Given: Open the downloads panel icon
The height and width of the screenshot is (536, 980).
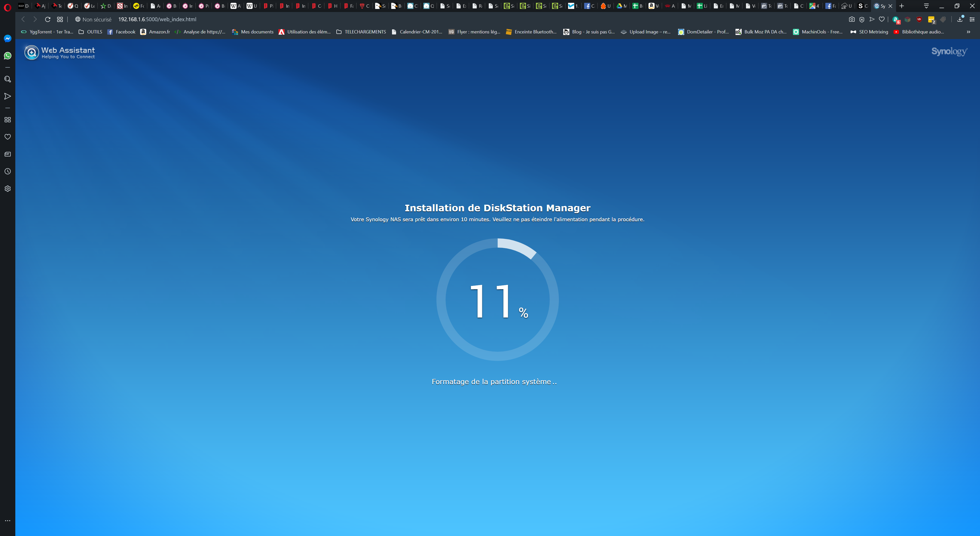Looking at the screenshot, I should [960, 19].
